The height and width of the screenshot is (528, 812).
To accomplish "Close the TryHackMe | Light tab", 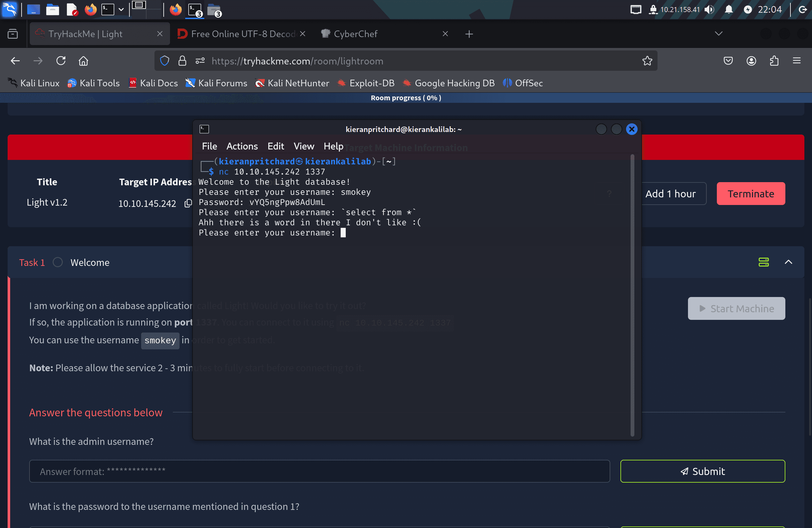I will point(160,34).
